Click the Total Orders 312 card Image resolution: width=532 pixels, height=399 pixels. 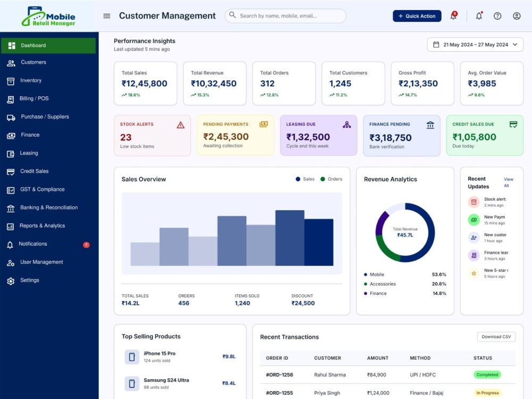284,84
